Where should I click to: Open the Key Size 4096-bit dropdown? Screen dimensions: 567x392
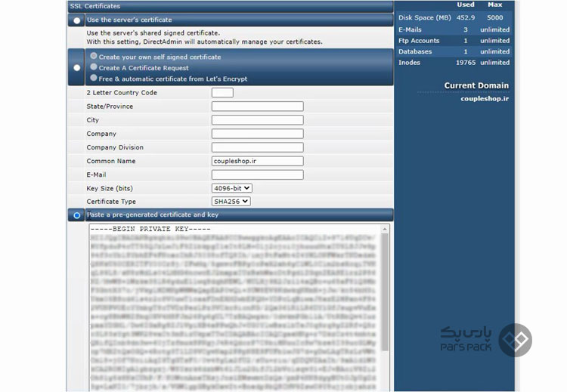tap(232, 188)
